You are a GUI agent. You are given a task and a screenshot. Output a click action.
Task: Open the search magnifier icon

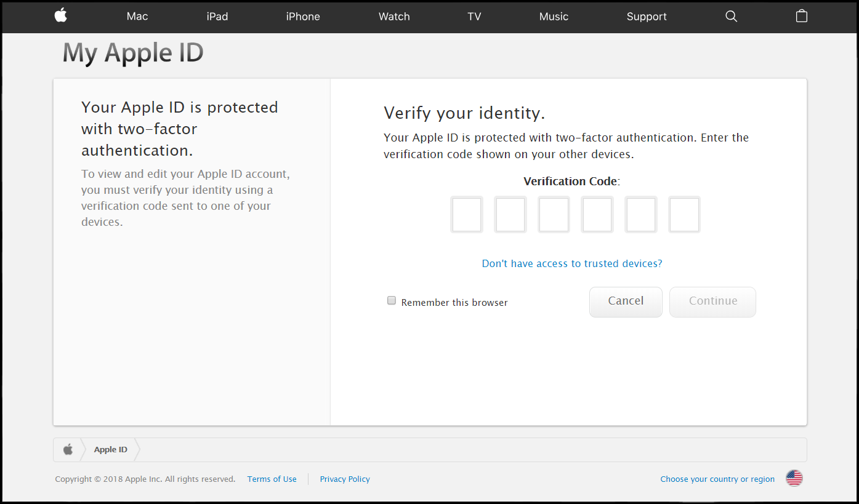[x=731, y=17]
